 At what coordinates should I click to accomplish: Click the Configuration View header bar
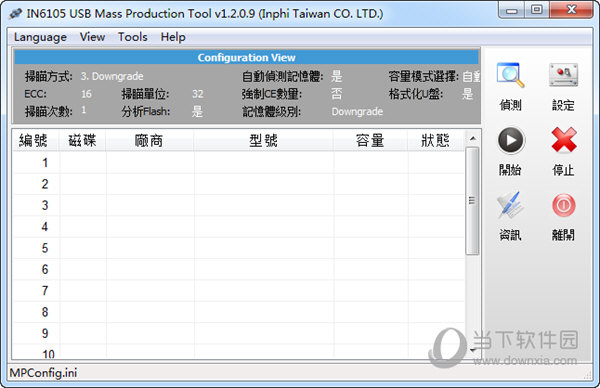246,57
